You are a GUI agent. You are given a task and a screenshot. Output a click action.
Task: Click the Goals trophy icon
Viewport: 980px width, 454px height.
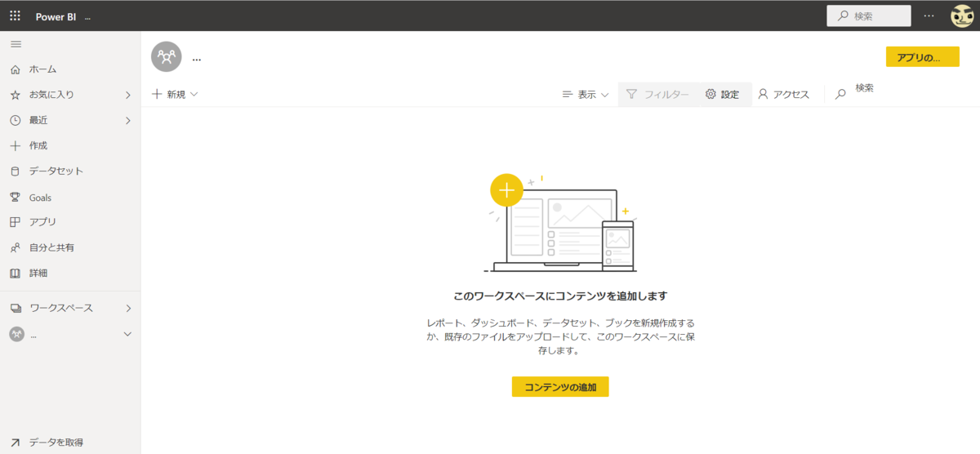point(15,197)
